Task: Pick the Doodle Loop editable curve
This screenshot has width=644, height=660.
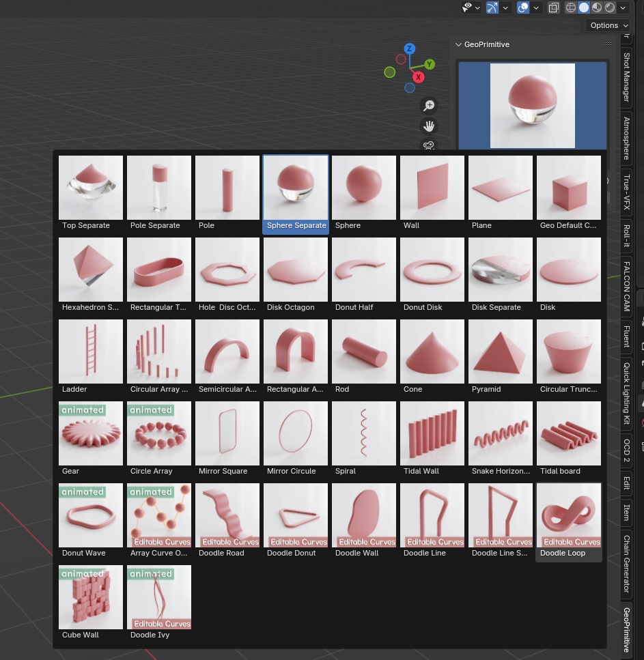Action: click(569, 521)
